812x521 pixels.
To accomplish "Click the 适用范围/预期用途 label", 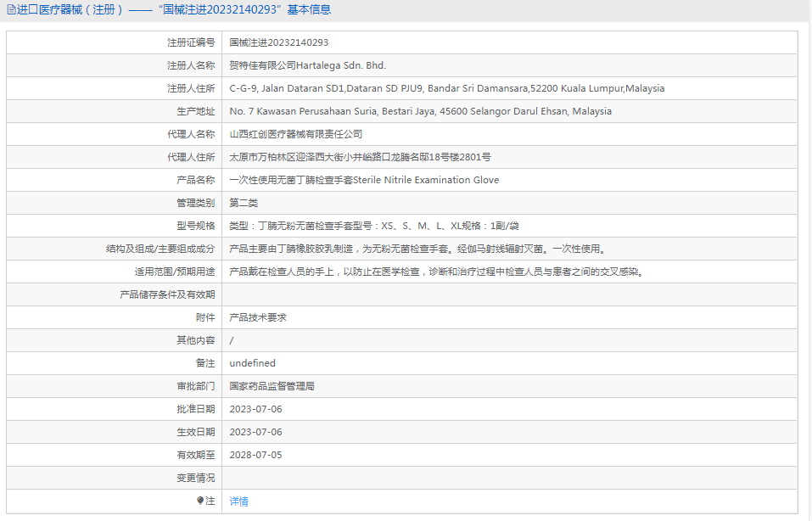I will tap(175, 272).
